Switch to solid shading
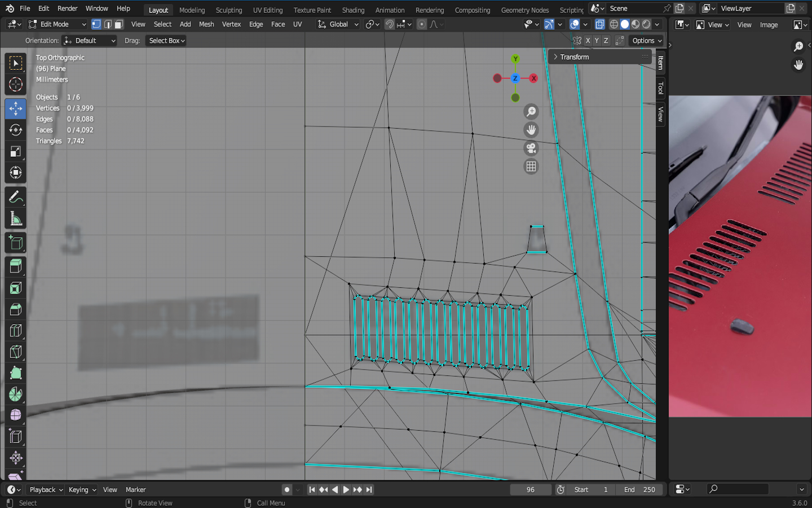Image resolution: width=812 pixels, height=508 pixels. coord(625,24)
